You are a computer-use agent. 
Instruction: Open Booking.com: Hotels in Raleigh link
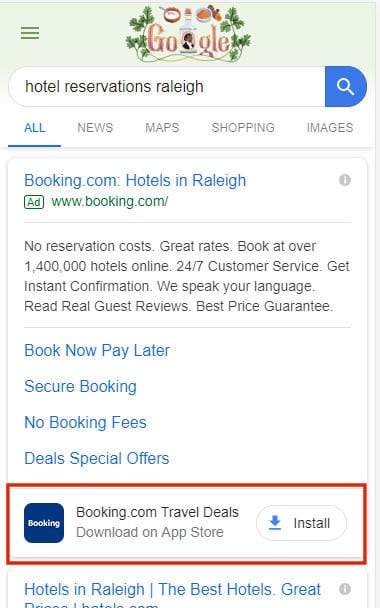[x=135, y=181]
